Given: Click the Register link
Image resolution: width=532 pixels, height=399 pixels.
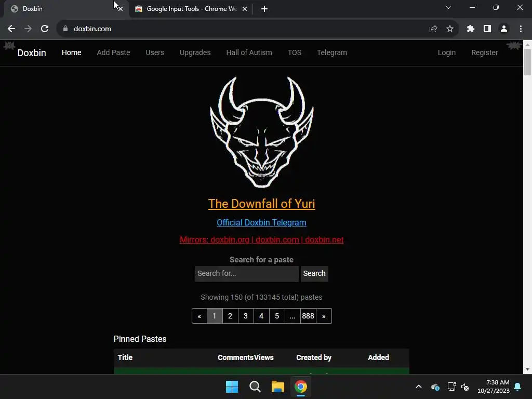Looking at the screenshot, I should 485,52.
